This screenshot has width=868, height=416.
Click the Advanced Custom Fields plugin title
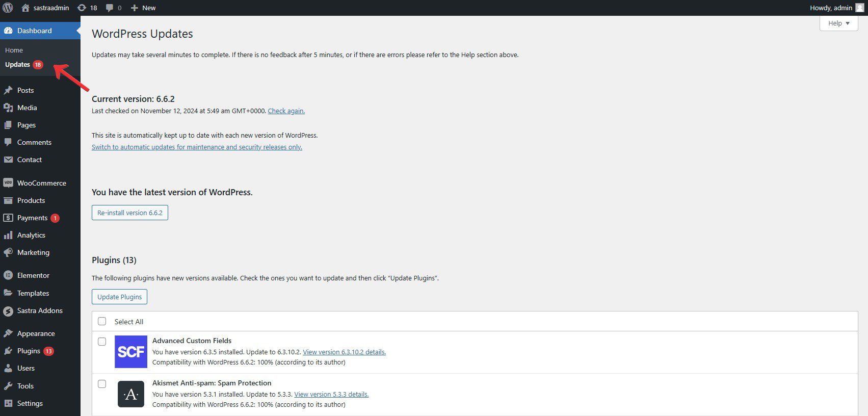click(192, 341)
